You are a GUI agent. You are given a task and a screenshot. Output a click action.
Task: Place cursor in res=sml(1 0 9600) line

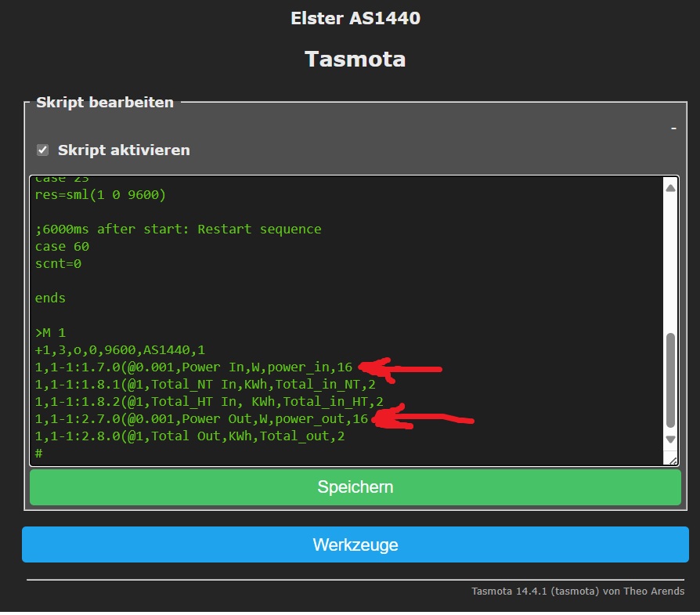click(100, 194)
